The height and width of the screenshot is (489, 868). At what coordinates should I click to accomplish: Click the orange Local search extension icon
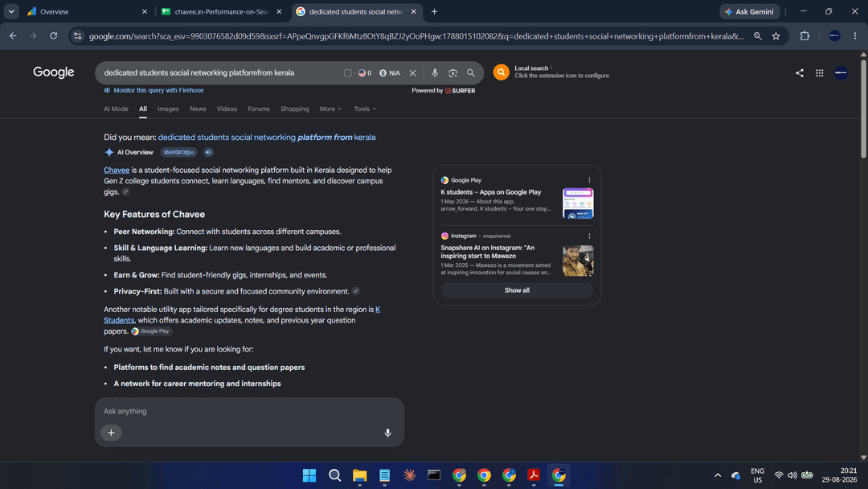pyautogui.click(x=501, y=72)
